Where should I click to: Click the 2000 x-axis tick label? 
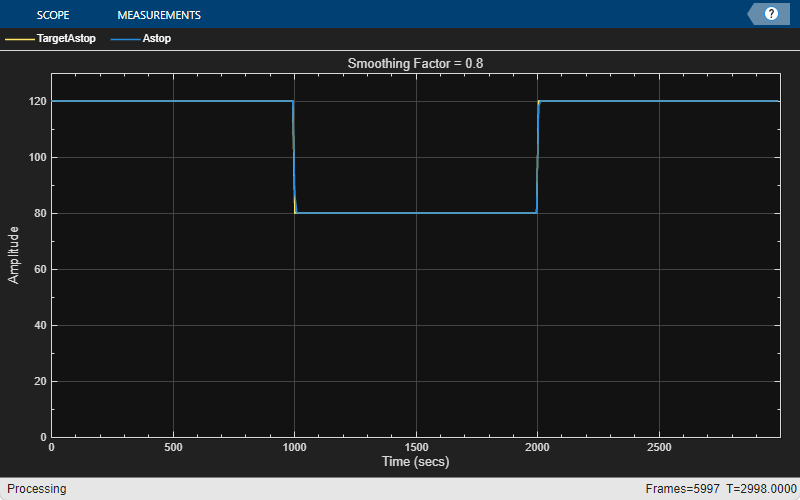click(x=537, y=447)
